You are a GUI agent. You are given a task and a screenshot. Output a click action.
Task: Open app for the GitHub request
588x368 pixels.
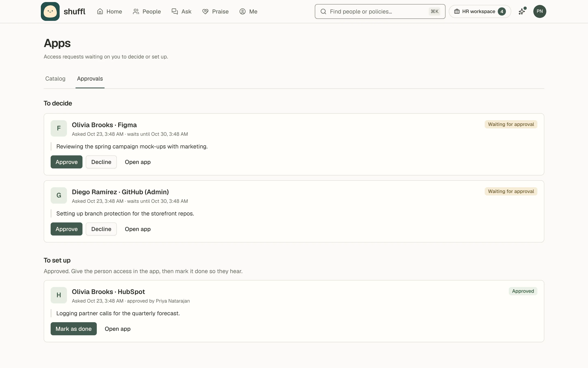(138, 229)
